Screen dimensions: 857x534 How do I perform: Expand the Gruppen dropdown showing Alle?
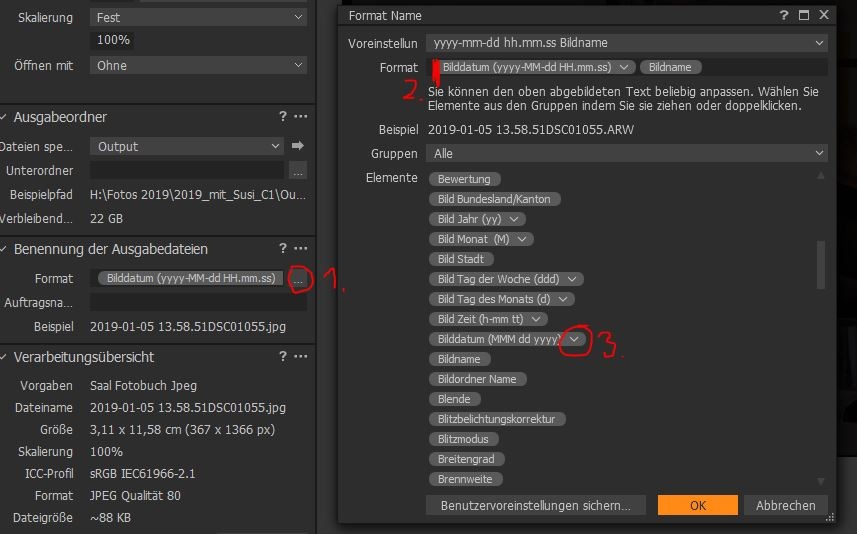[x=626, y=153]
